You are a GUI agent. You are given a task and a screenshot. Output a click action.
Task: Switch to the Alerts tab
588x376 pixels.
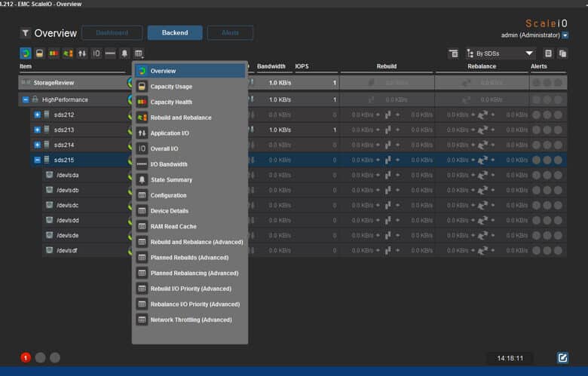click(x=230, y=32)
